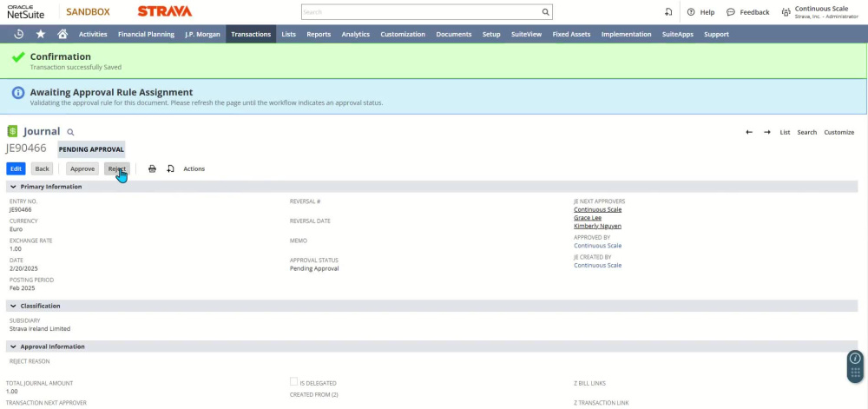
Task: Open the Feedback speech bubble icon
Action: point(731,11)
